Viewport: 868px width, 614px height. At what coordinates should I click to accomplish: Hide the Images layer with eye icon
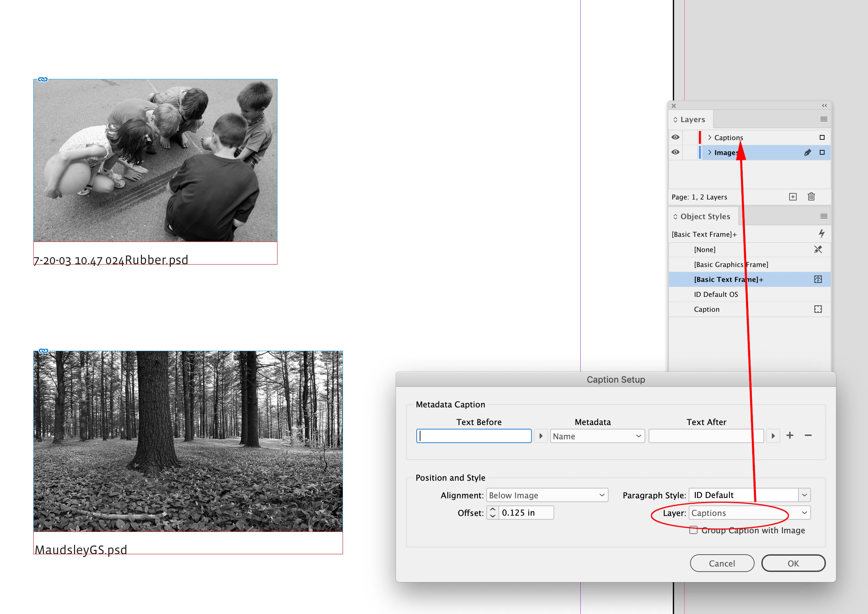(x=675, y=152)
